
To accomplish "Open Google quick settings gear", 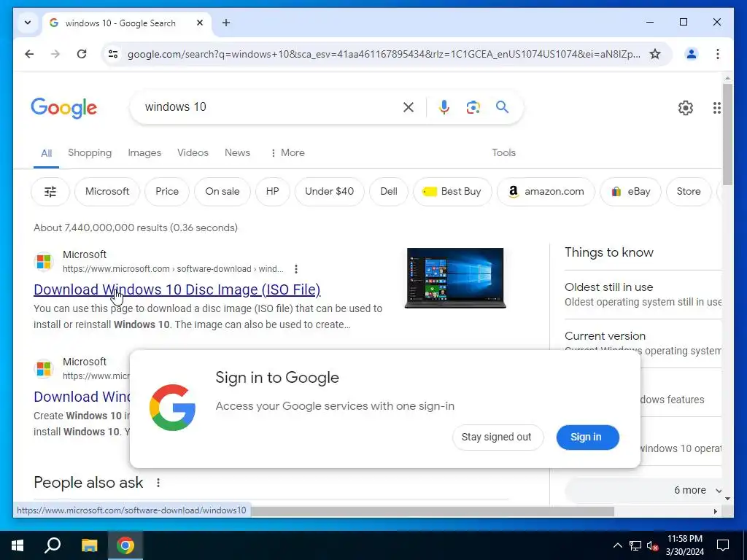I will point(686,108).
